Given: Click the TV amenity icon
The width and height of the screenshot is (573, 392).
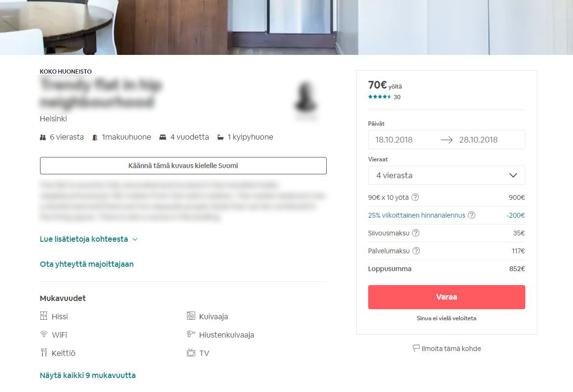Looking at the screenshot, I should 191,353.
